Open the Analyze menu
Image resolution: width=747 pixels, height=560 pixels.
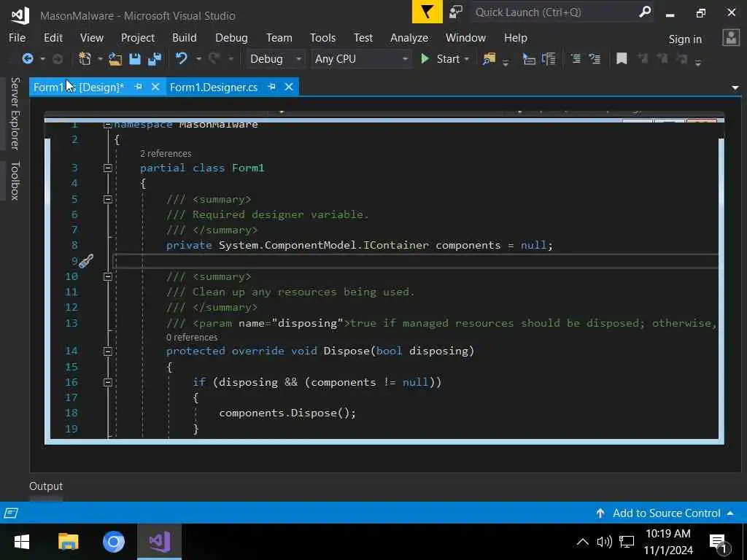pos(409,38)
